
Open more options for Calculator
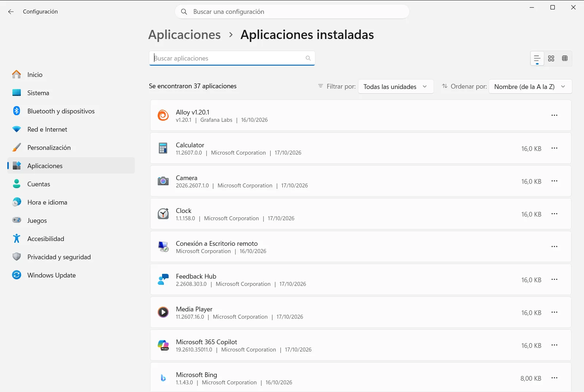point(554,148)
